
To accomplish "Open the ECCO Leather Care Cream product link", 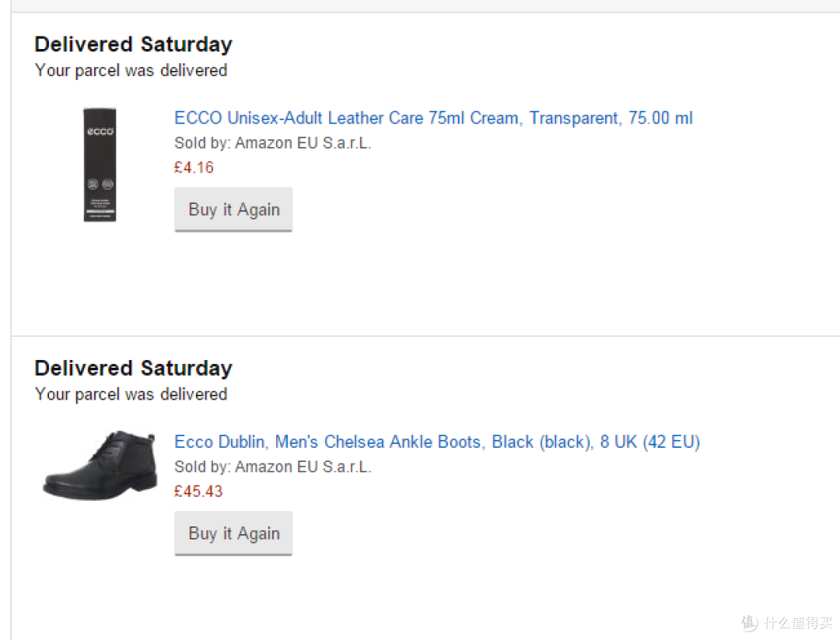I will [x=433, y=118].
